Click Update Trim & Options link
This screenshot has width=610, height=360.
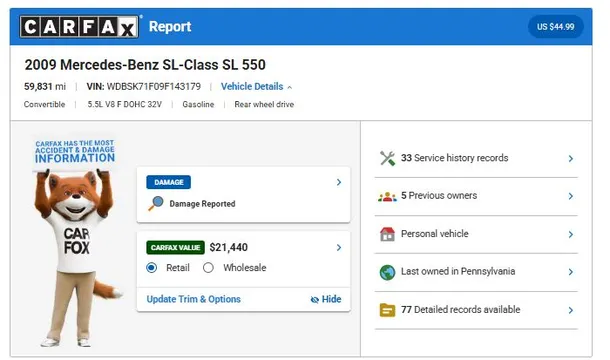click(x=193, y=299)
